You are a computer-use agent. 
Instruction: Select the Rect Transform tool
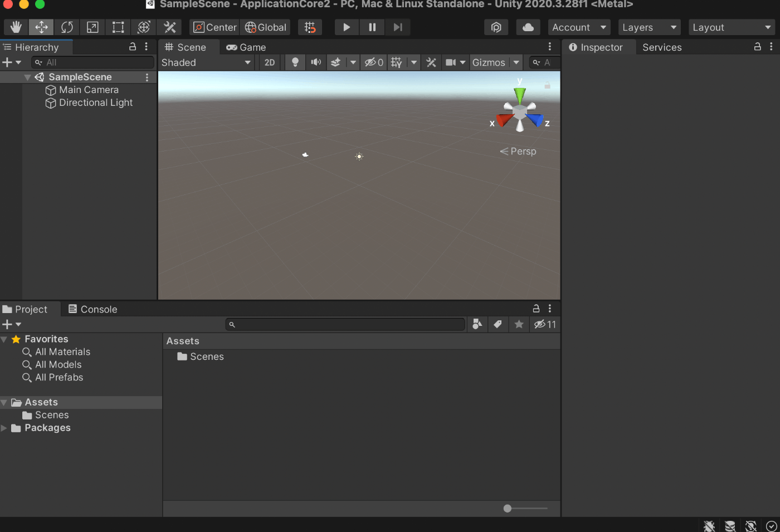pyautogui.click(x=118, y=27)
